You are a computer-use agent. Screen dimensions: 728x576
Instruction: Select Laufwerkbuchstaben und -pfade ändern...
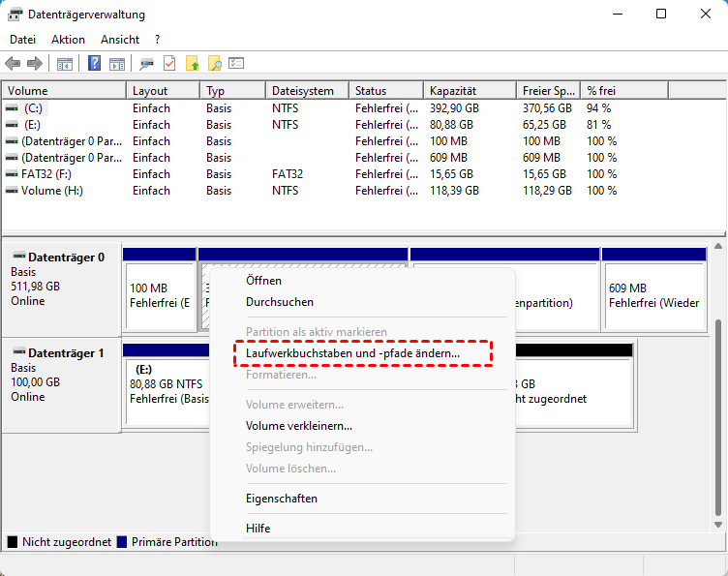(363, 353)
